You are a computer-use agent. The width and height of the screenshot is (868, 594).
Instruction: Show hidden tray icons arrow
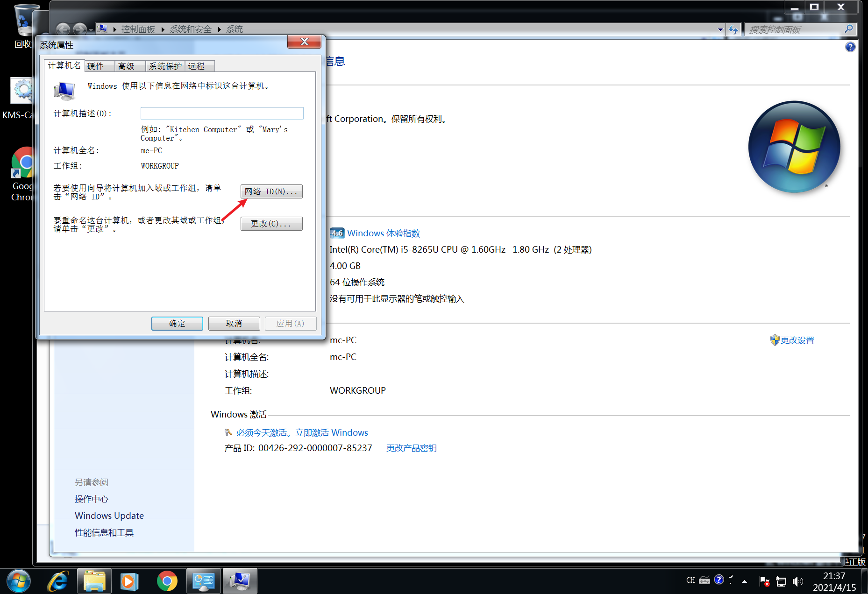[745, 581]
